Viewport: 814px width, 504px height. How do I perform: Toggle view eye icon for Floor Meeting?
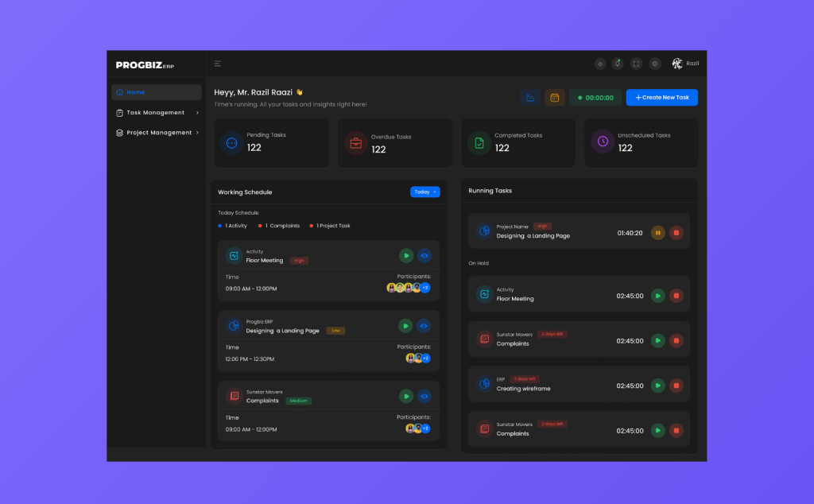point(424,255)
